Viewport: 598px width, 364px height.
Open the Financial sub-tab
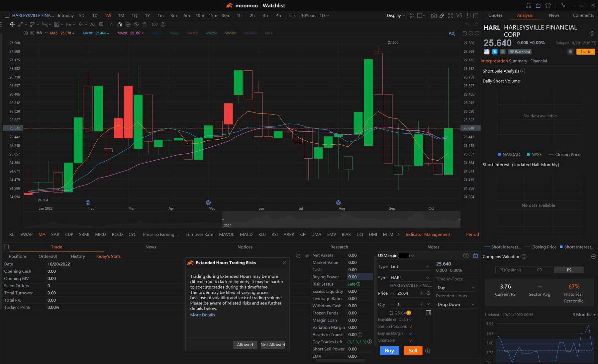[539, 61]
